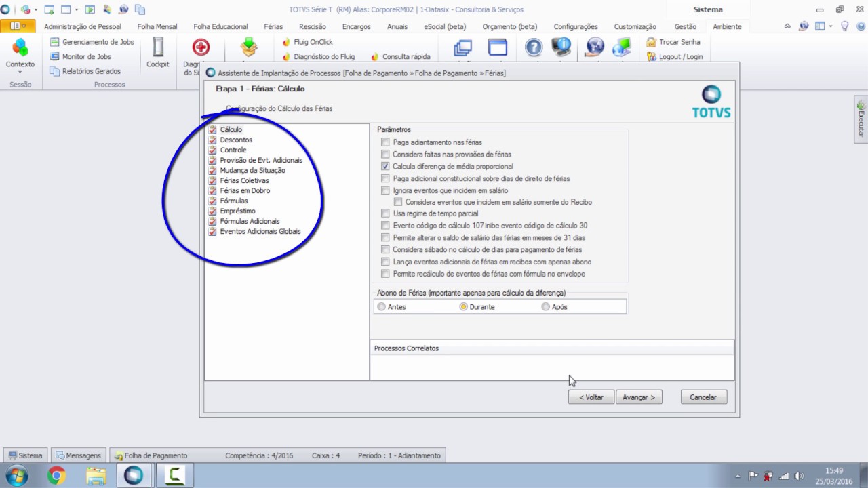Switch to the Férias ribbon tab
The height and width of the screenshot is (488, 868).
pos(273,27)
